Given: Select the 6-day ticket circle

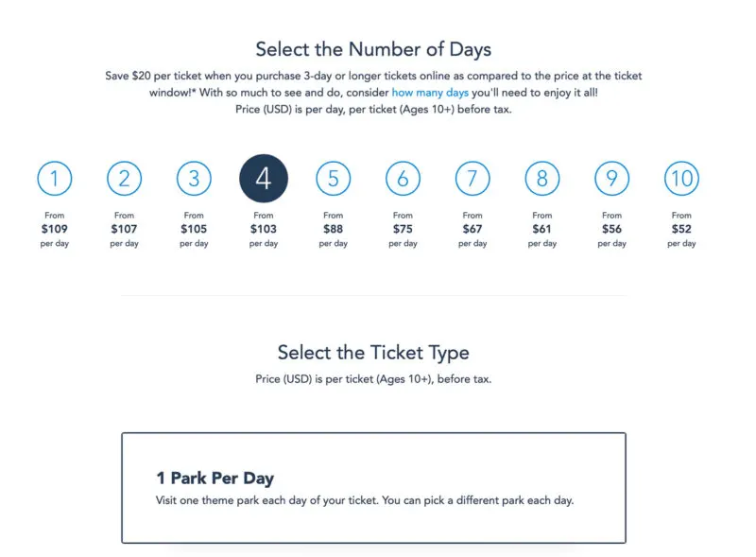Looking at the screenshot, I should 403,177.
